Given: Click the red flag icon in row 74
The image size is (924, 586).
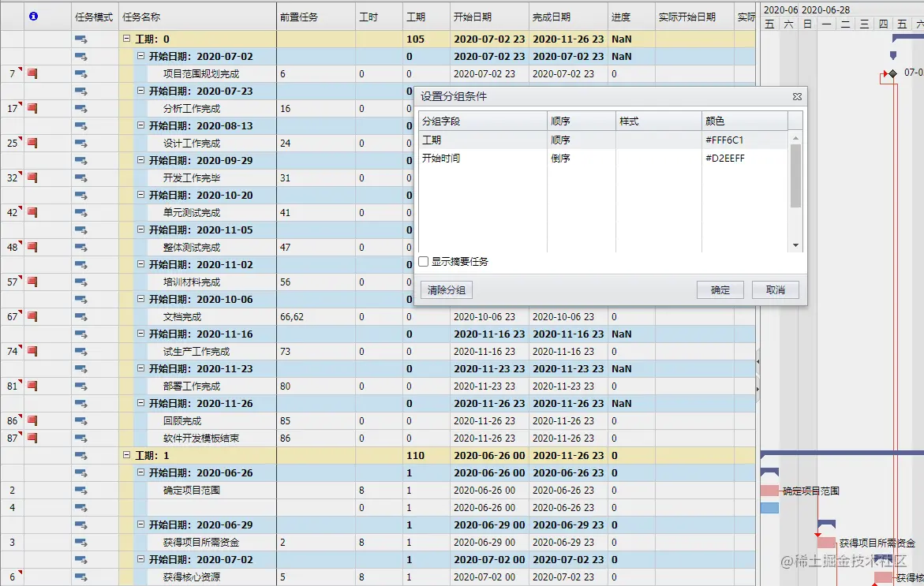Looking at the screenshot, I should pos(32,352).
